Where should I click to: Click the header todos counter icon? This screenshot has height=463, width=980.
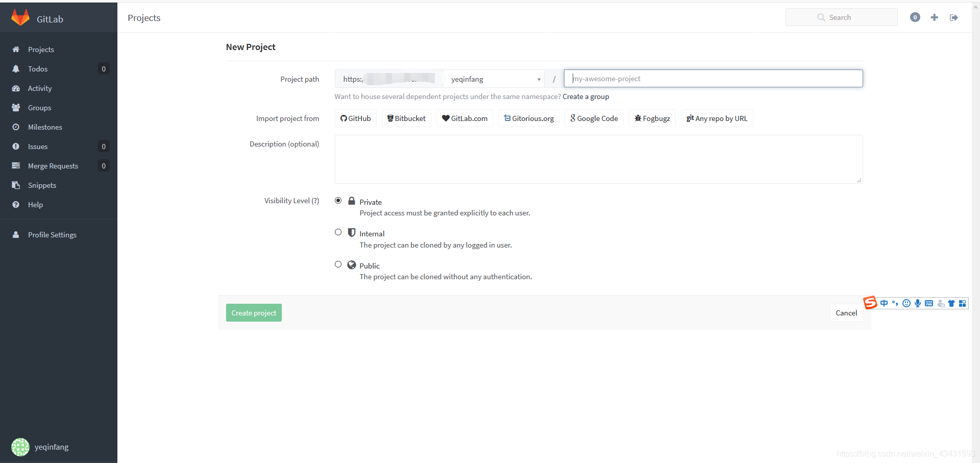[915, 17]
